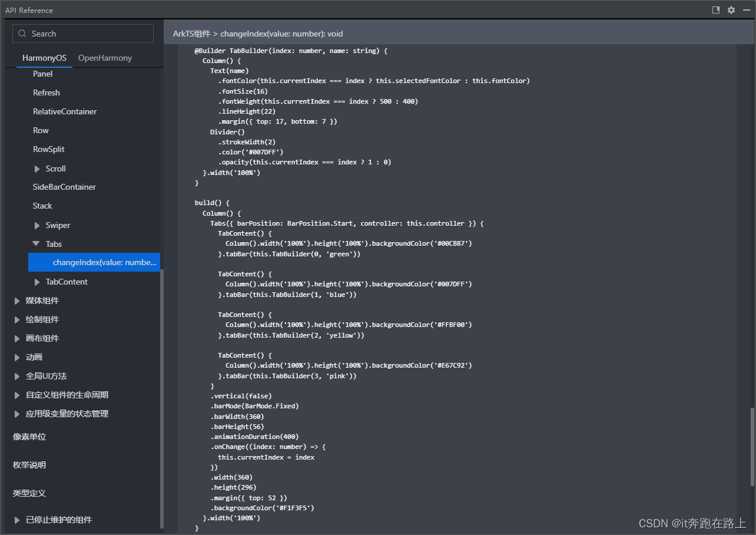Select the Scroll tree label

56,169
